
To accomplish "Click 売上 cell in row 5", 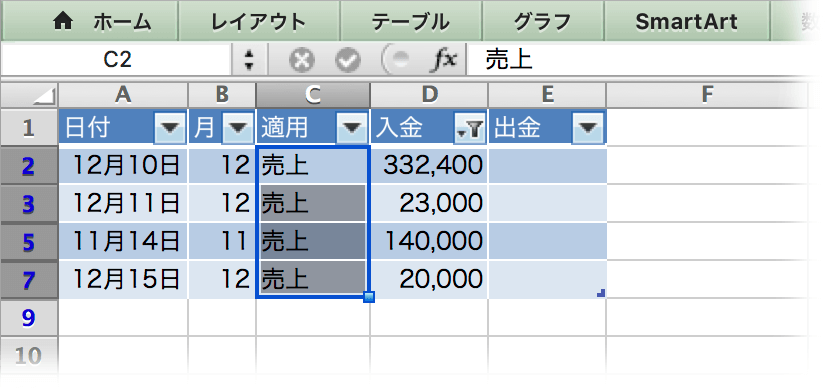I will [313, 241].
